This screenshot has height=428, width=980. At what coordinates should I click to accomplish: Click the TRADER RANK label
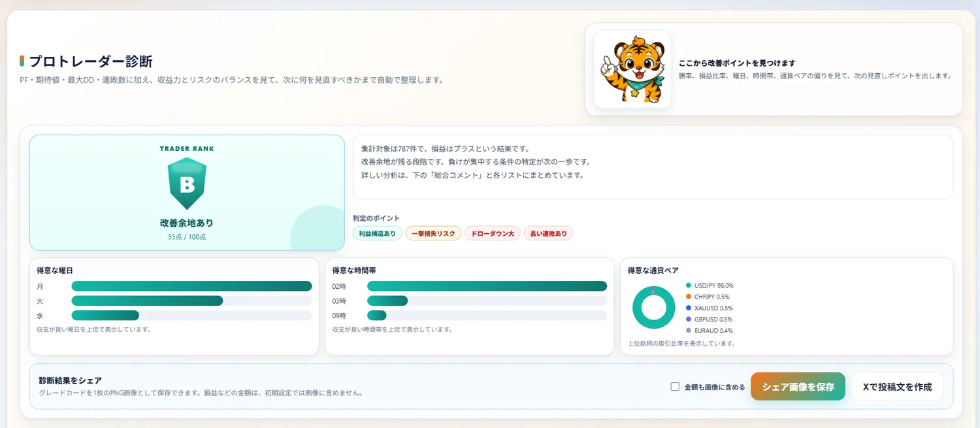coord(187,149)
